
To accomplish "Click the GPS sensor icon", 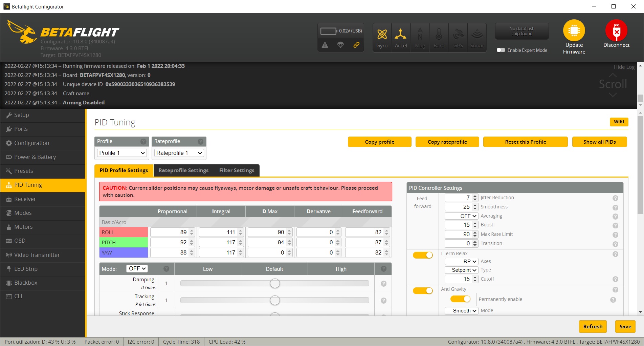I will pyautogui.click(x=458, y=34).
